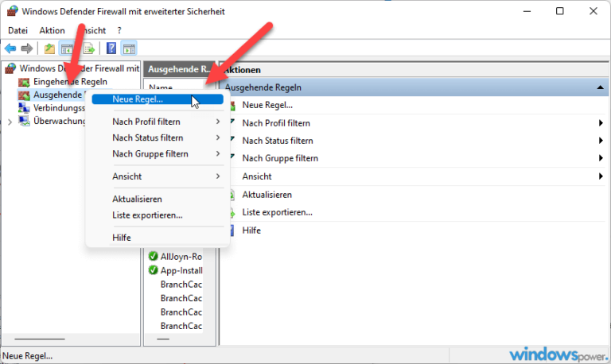Click the Überwachung monitor icon
The width and height of the screenshot is (611, 364).
click(24, 121)
